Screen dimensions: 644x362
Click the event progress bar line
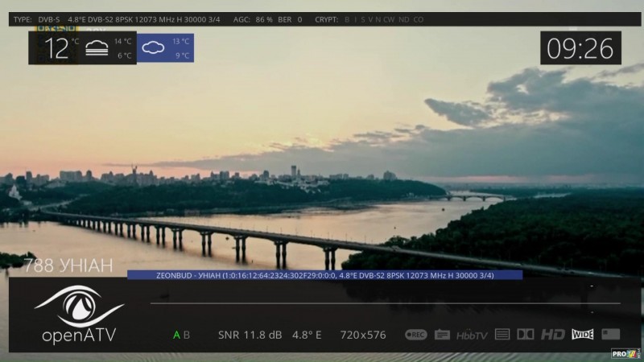(x=385, y=303)
